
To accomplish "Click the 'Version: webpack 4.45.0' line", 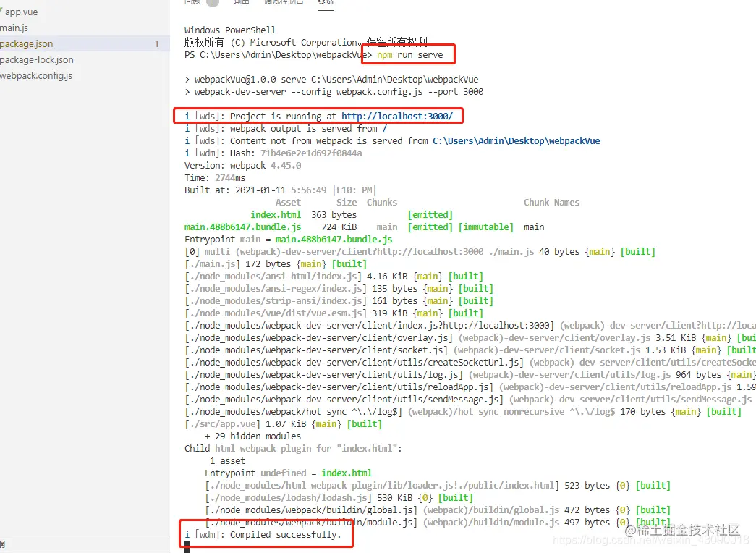I will 243,166.
